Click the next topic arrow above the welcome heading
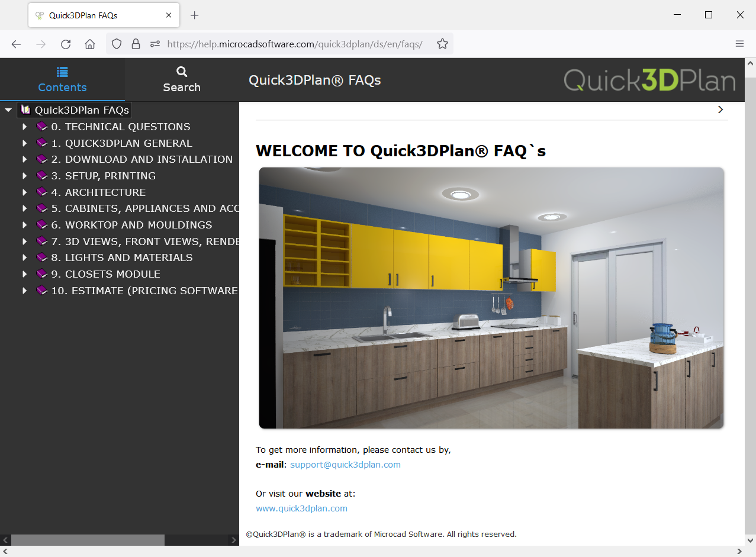756x557 pixels. [720, 110]
